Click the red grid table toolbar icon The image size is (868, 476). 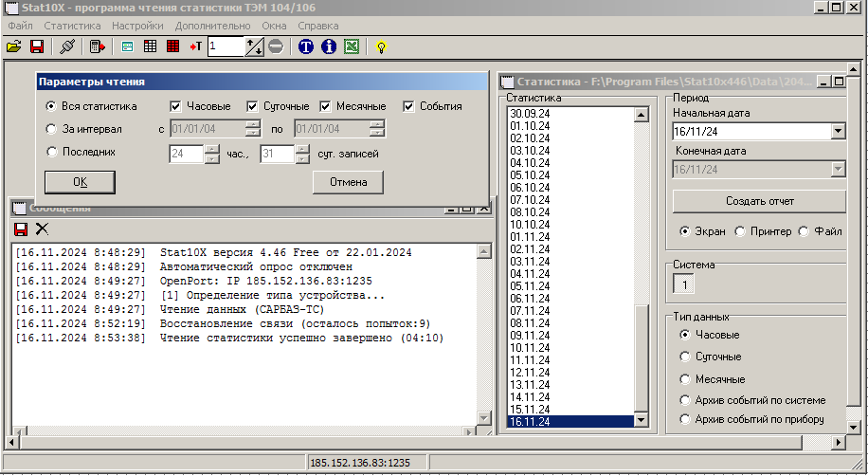pos(173,46)
